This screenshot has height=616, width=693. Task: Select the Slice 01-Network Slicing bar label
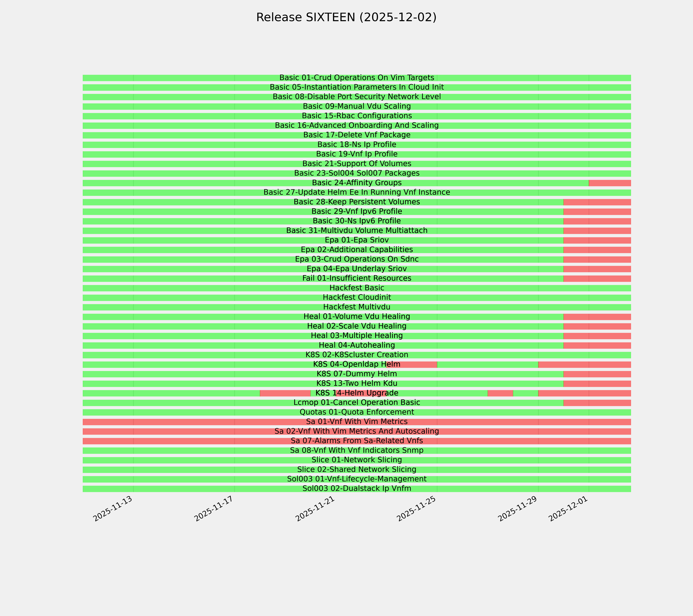point(357,460)
